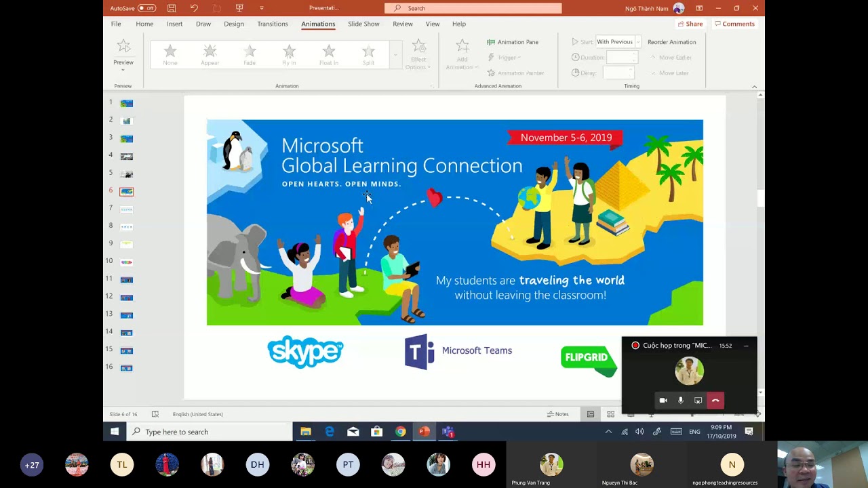Open the Slide Show tab
The height and width of the screenshot is (488, 868).
click(x=363, y=24)
